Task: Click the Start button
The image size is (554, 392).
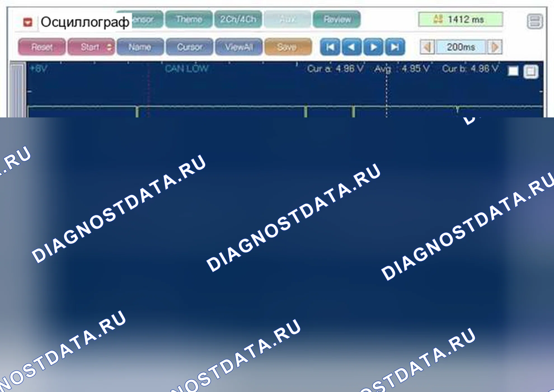Action: [91, 47]
